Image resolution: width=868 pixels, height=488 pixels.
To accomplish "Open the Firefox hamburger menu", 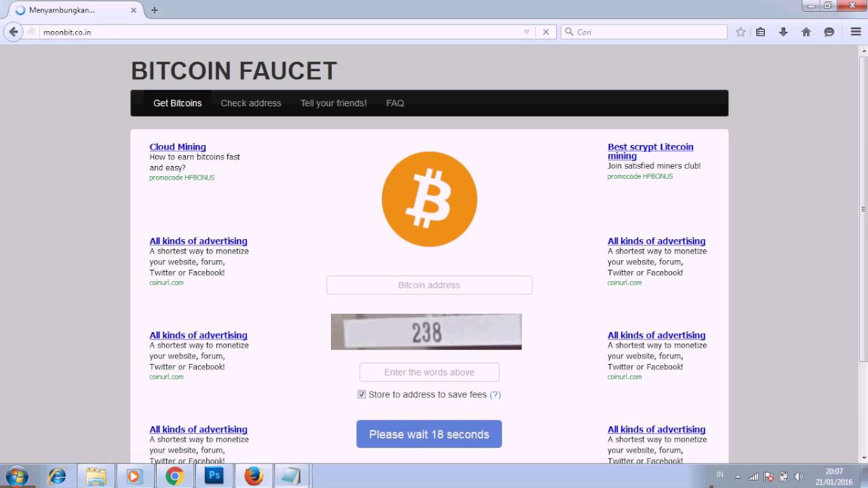I will [x=856, y=32].
